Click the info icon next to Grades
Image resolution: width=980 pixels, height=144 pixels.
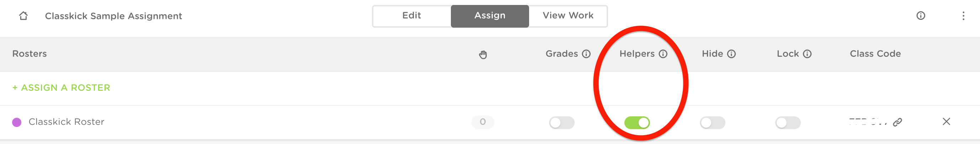pyautogui.click(x=586, y=54)
